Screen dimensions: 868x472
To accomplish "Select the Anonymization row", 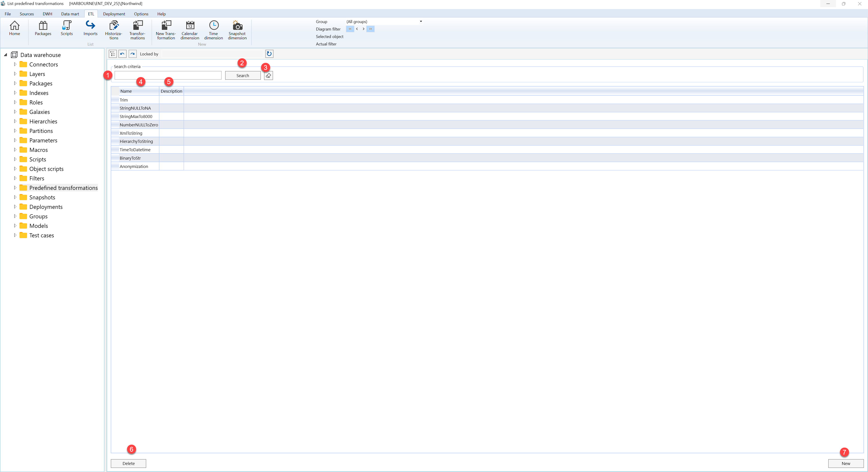I will (x=487, y=166).
